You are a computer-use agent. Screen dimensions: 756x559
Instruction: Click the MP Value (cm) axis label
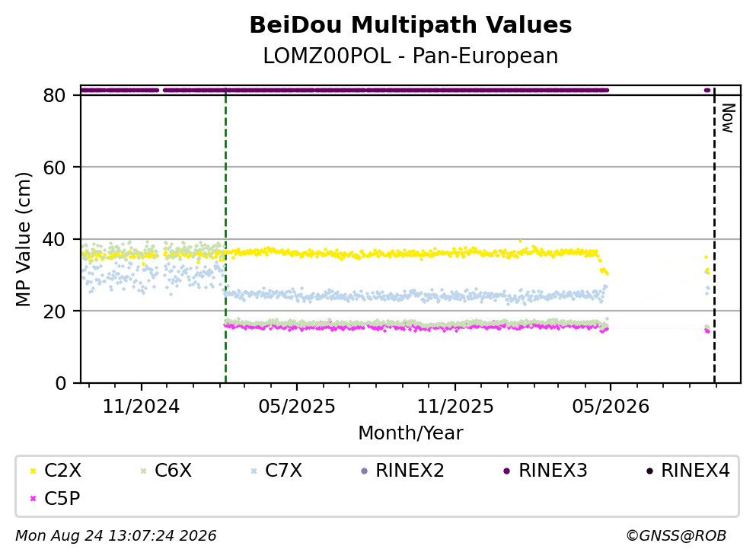click(x=23, y=239)
